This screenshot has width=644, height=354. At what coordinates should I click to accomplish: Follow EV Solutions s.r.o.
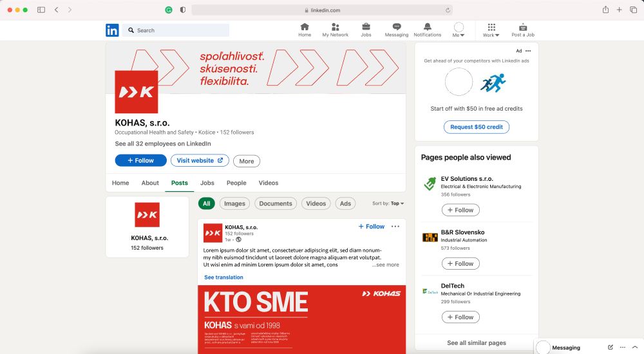pos(460,210)
